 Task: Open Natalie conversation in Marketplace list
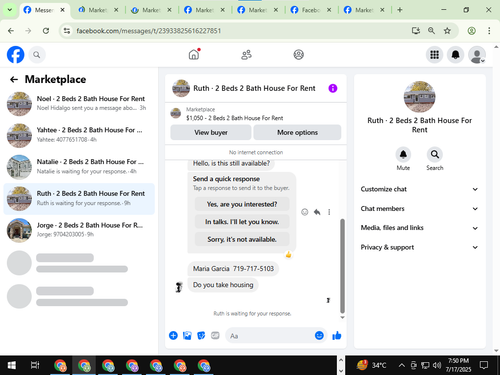coord(79,166)
